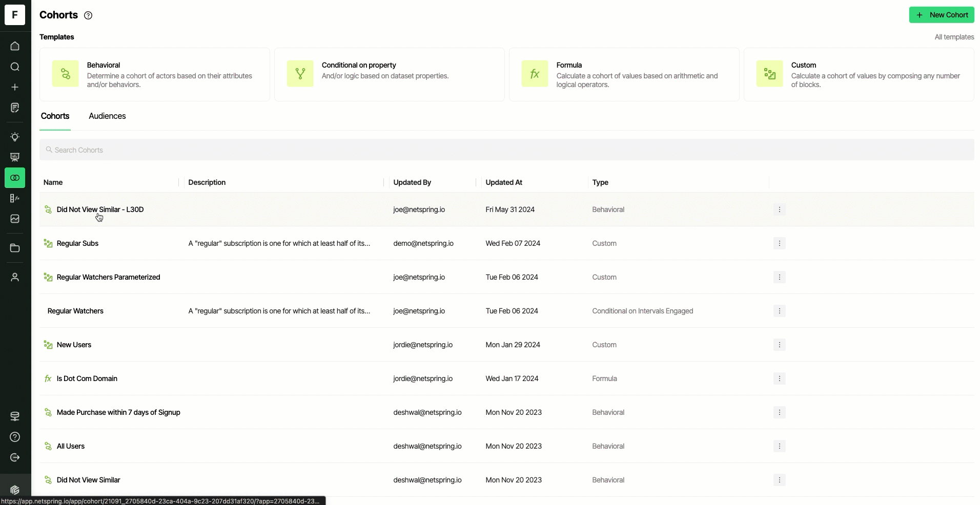
Task: Open the presentation board icon in sidebar
Action: (15, 157)
